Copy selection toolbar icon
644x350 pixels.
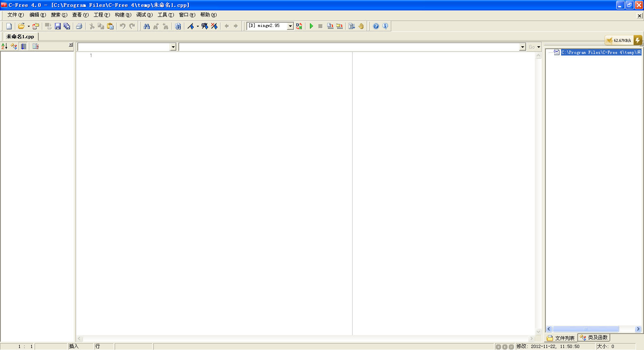click(x=101, y=26)
